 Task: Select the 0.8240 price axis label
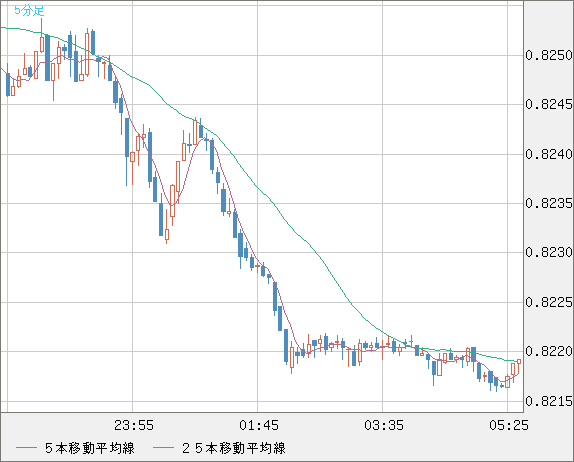click(x=549, y=154)
